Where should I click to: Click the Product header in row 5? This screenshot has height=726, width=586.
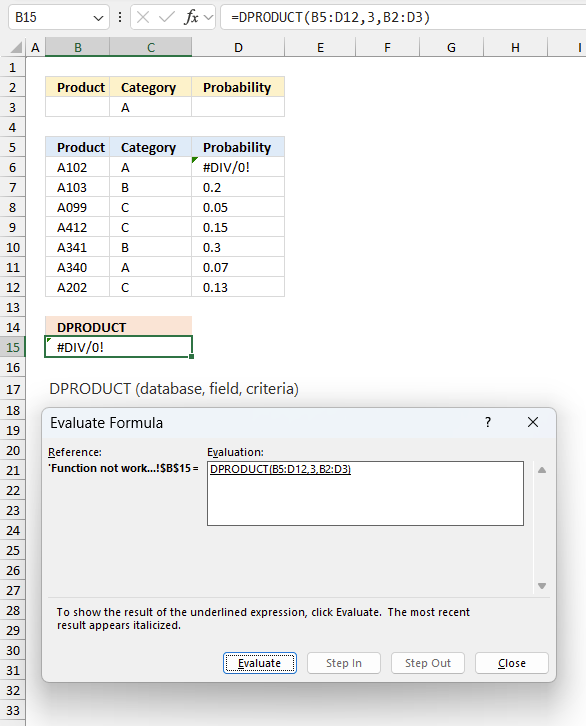(78, 147)
